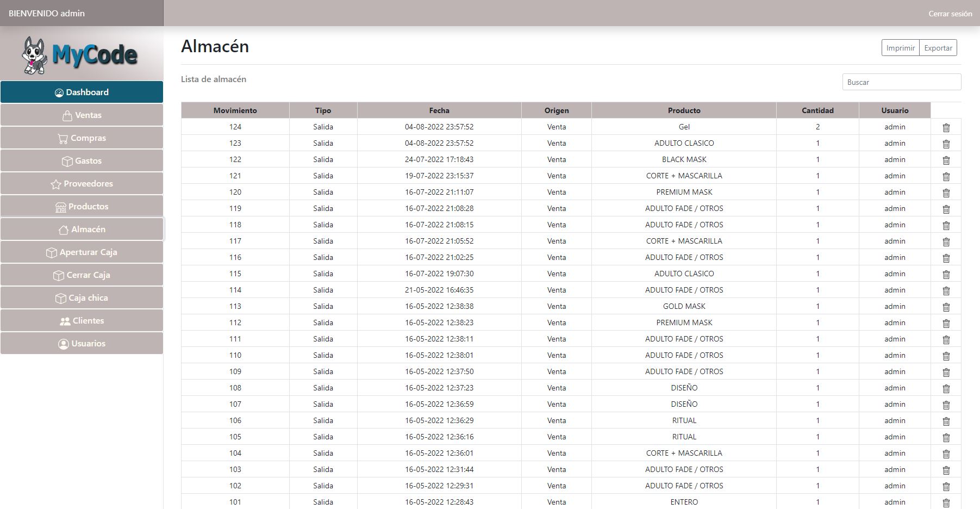Remove movement 120 using the trash icon

point(946,193)
